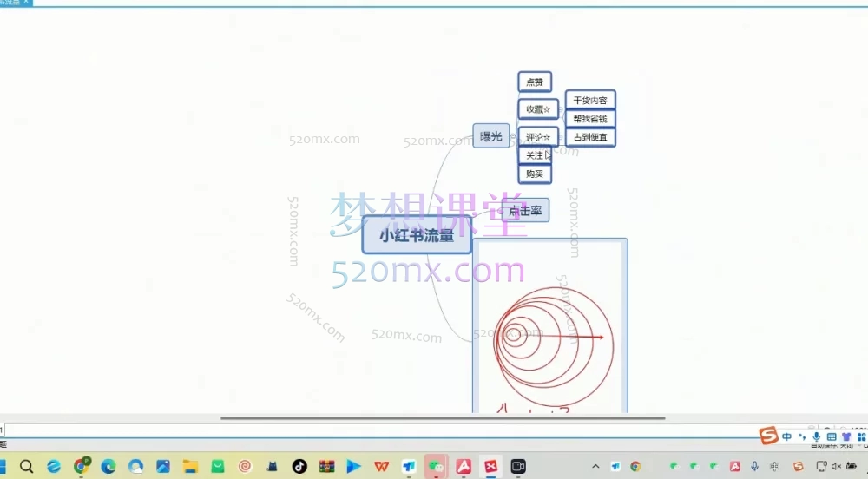Launch Google Chrome from taskbar

81,467
